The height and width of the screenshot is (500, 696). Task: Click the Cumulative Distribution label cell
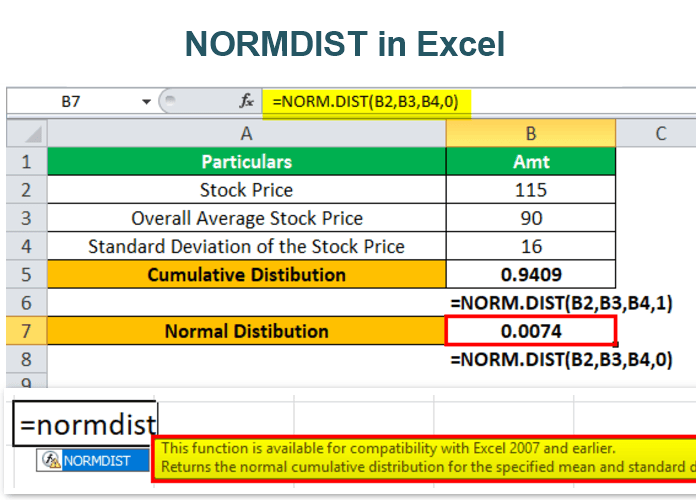(x=246, y=274)
